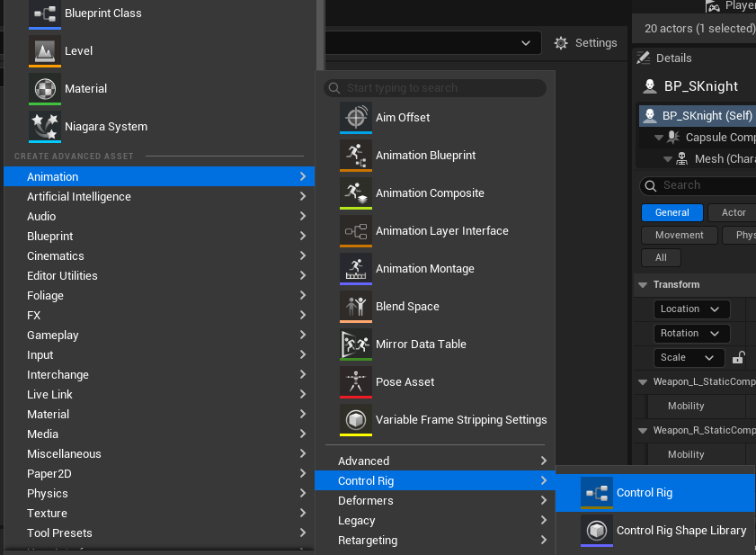This screenshot has height=555, width=756.
Task: Collapse the Mesh tree node arrow
Action: click(x=668, y=159)
